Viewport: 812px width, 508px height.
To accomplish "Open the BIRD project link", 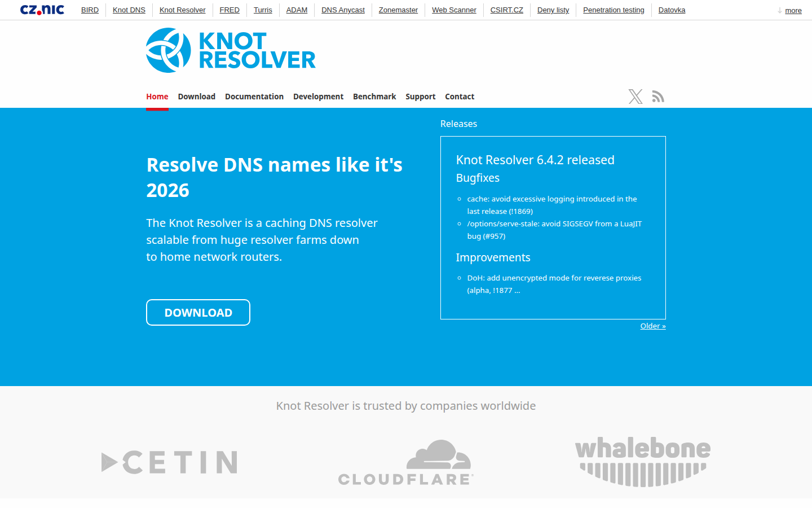I will 90,10.
